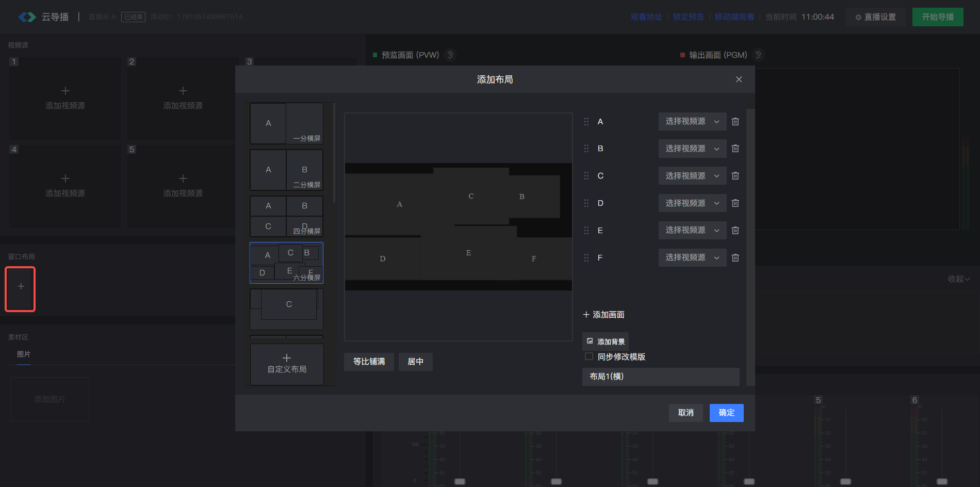
Task: Delete layout slot E with its trash icon
Action: (x=736, y=231)
